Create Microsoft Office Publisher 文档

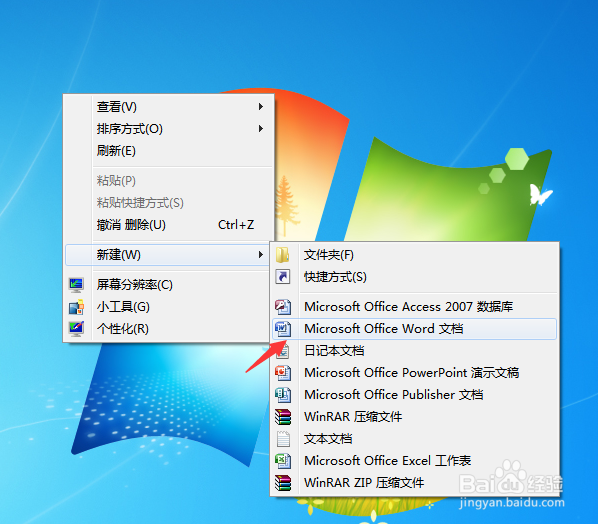[x=415, y=395]
